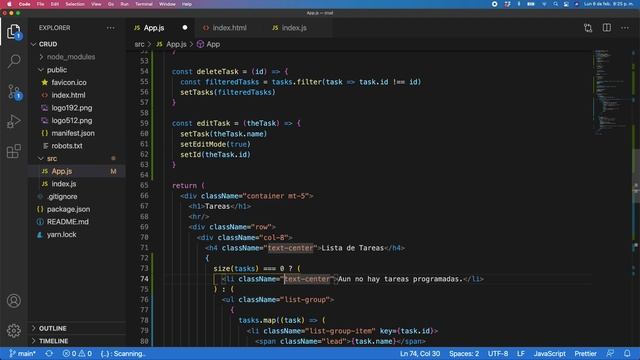Click src in the breadcrumb
The image size is (640, 360).
tap(140, 44)
